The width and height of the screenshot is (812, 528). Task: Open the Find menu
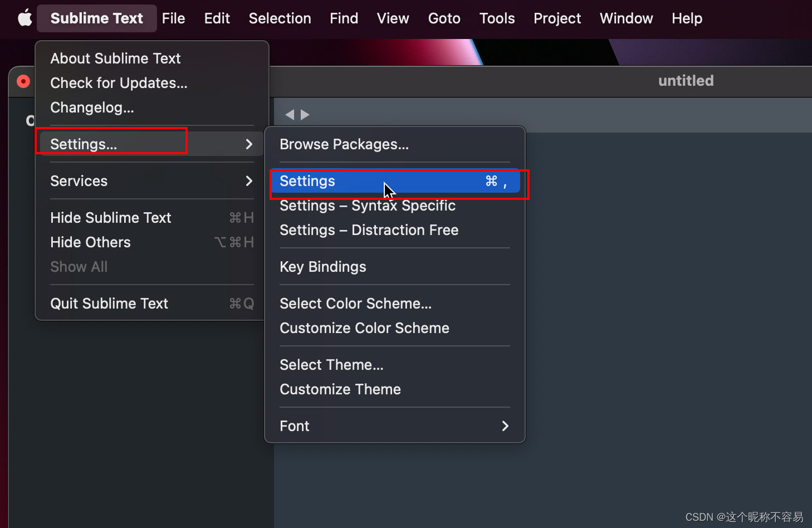click(344, 18)
